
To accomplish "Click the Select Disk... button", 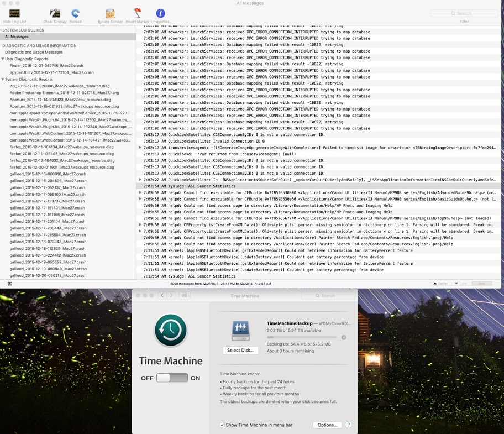I will pos(240,350).
